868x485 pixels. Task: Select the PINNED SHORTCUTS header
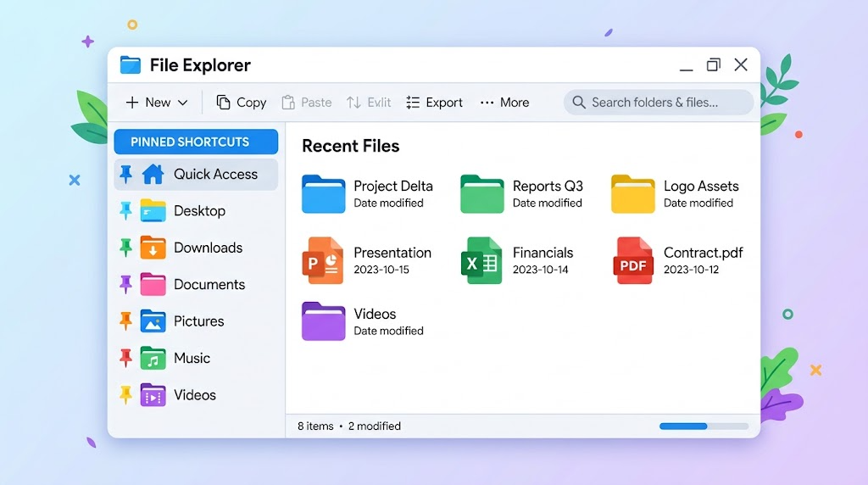196,142
